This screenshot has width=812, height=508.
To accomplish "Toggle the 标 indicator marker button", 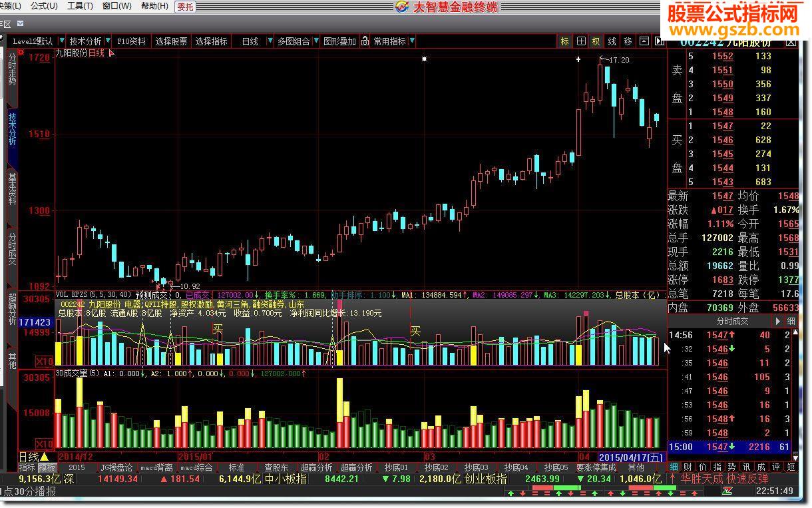I will [565, 41].
